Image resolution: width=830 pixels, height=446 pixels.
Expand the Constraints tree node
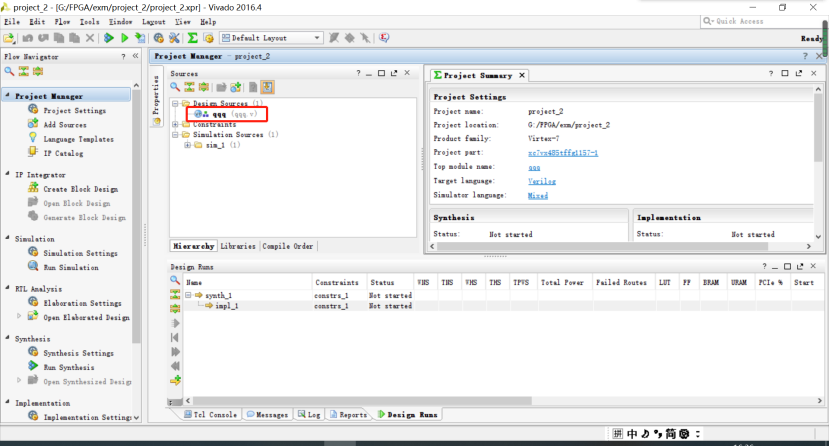point(175,124)
